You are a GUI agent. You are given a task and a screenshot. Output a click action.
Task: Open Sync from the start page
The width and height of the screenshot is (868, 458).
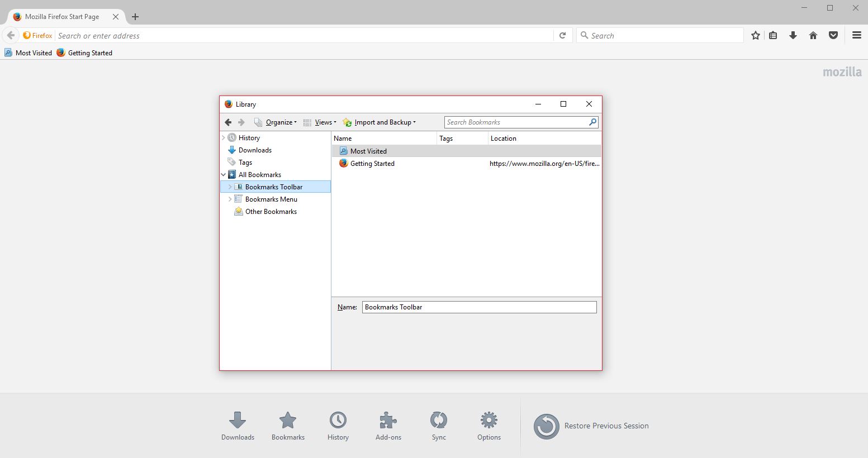click(x=439, y=426)
